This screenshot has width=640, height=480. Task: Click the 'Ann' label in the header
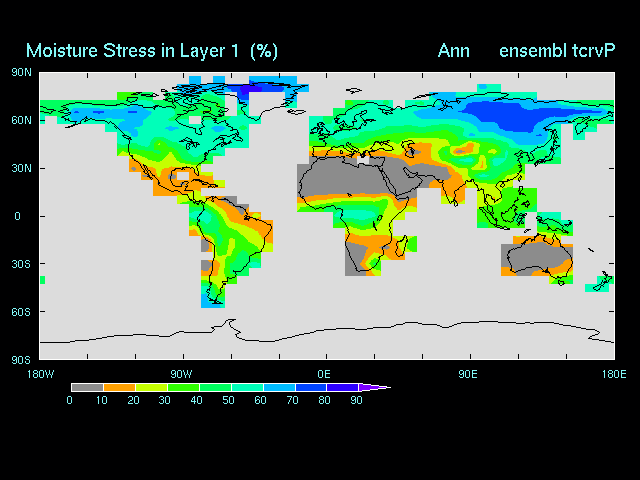pyautogui.click(x=454, y=50)
